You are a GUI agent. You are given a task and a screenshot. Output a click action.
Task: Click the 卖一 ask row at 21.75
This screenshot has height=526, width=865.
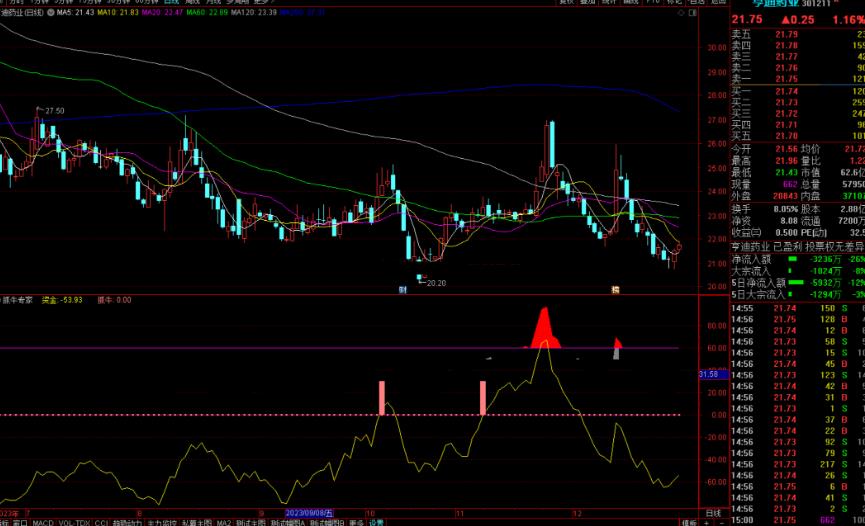[x=798, y=79]
